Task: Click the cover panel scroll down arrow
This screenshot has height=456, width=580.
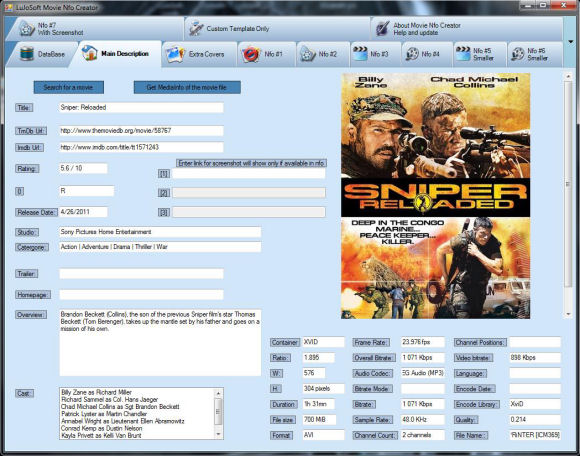Action: [568, 314]
